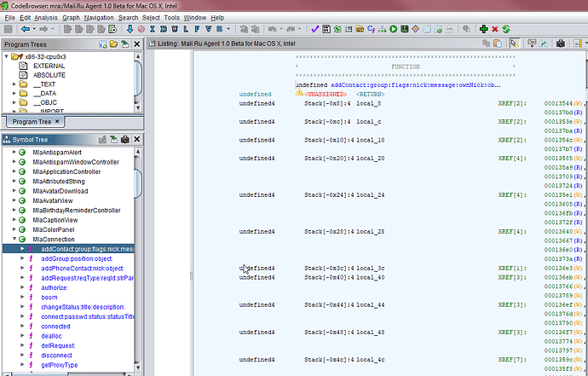The width and height of the screenshot is (588, 376).
Task: Select the dealloc function
Action: [51, 336]
